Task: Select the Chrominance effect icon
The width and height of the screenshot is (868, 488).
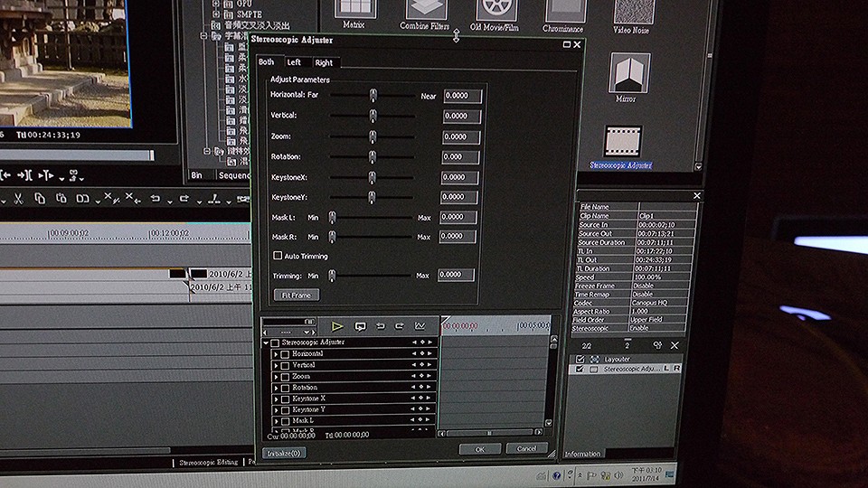Action: (x=564, y=10)
